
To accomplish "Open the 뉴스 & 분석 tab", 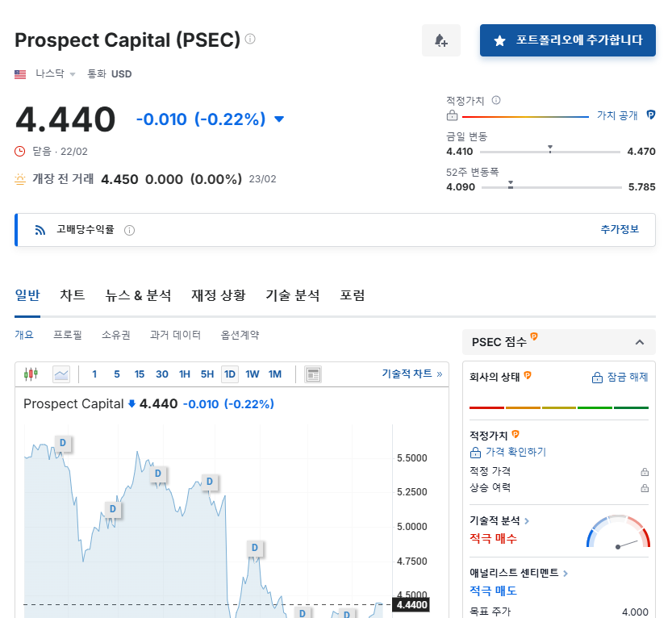I will click(138, 295).
